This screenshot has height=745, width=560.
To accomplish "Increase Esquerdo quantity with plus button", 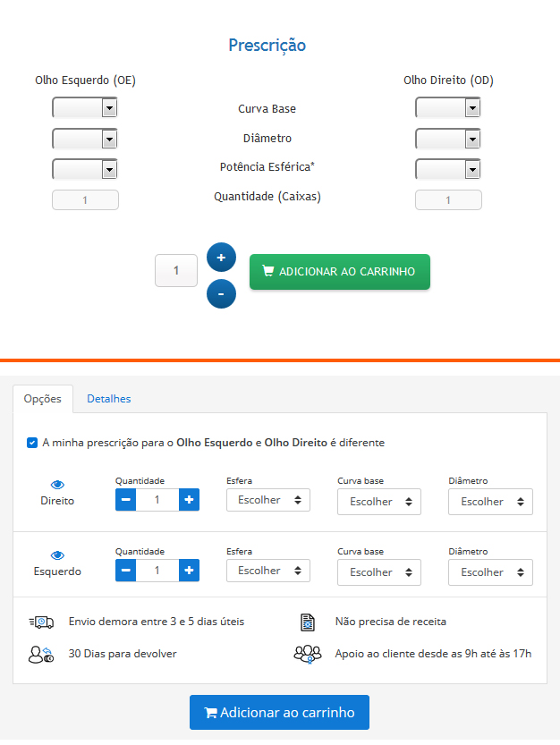I will (189, 570).
